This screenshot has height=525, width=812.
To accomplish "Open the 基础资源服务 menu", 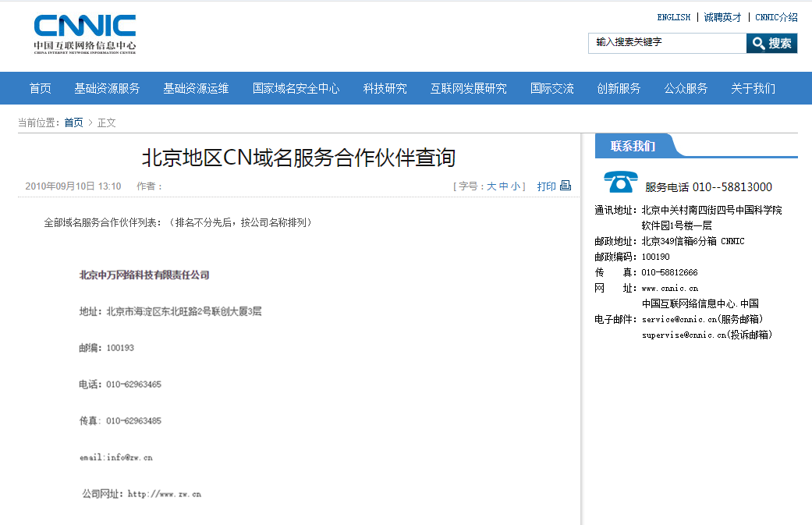I will coord(107,88).
